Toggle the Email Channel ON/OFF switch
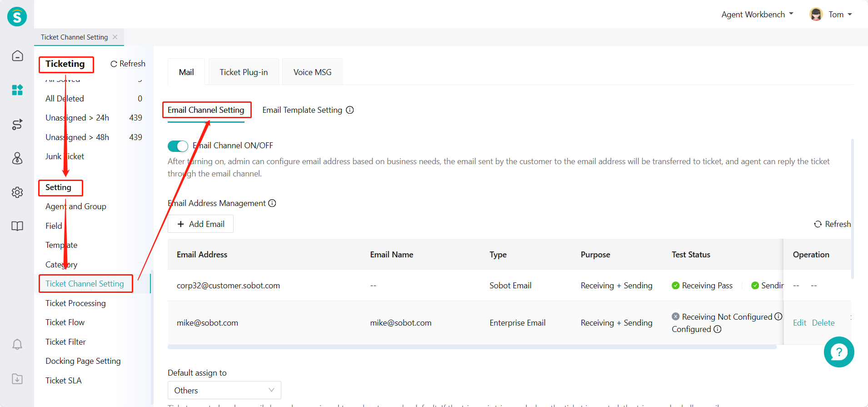This screenshot has height=407, width=868. pos(178,146)
